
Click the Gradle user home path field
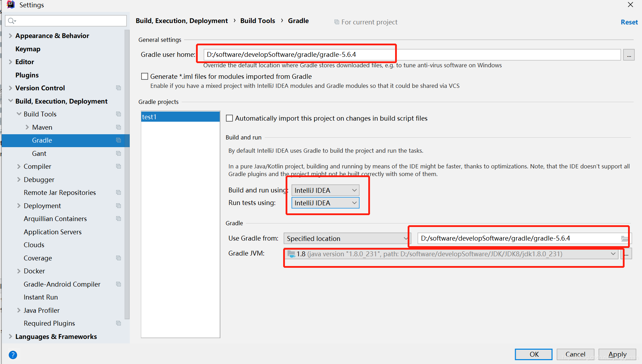pyautogui.click(x=412, y=55)
